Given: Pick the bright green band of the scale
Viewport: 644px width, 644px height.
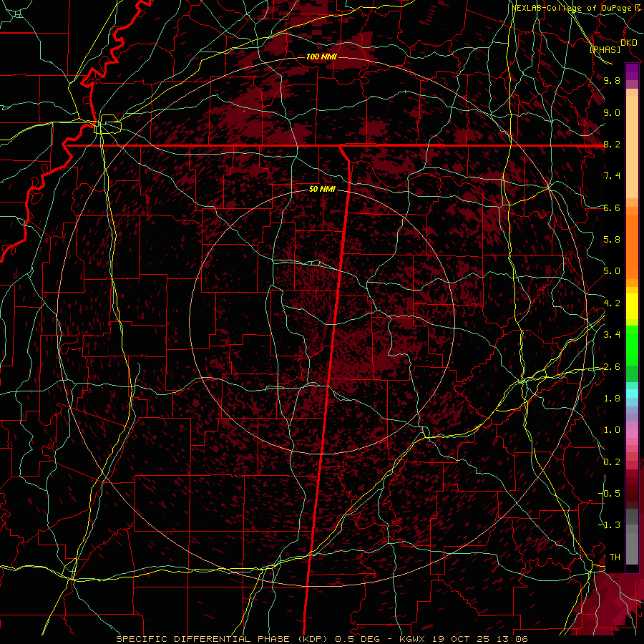Looking at the screenshot, I should click(x=632, y=344).
